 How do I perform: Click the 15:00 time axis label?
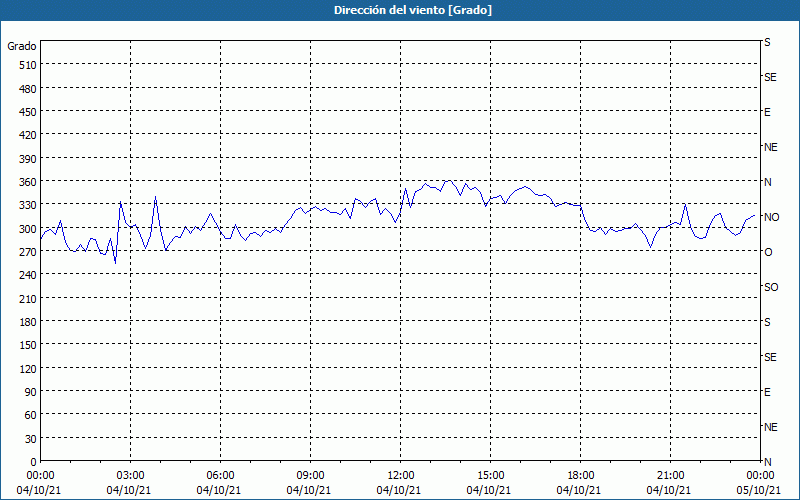[x=490, y=476]
